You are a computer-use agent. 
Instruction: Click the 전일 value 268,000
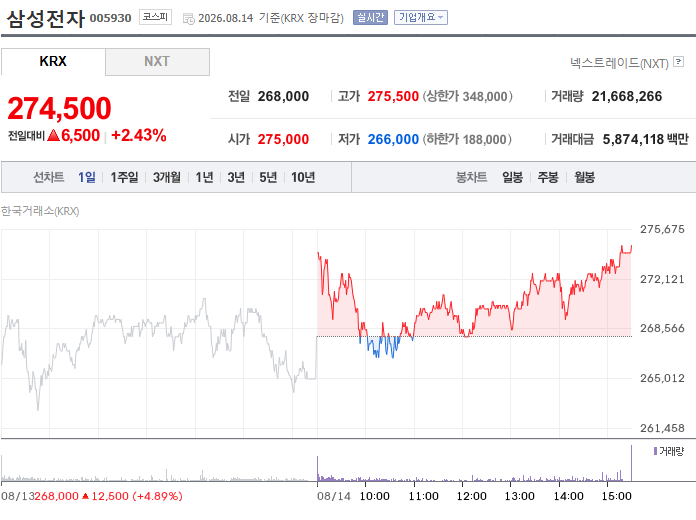coord(283,96)
